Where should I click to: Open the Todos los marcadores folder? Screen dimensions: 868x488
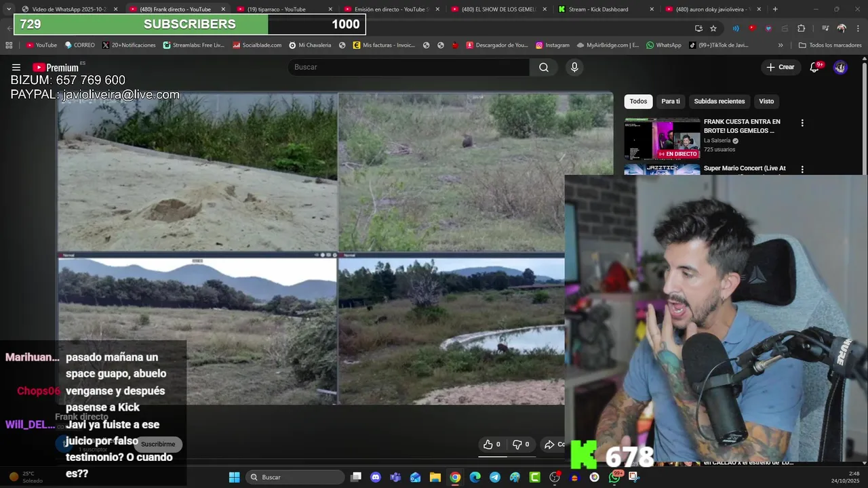coord(830,45)
